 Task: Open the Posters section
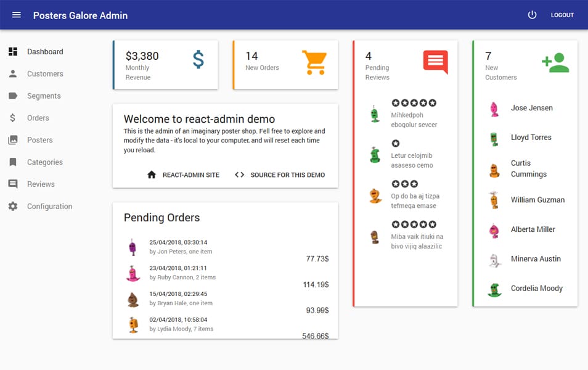tap(40, 140)
